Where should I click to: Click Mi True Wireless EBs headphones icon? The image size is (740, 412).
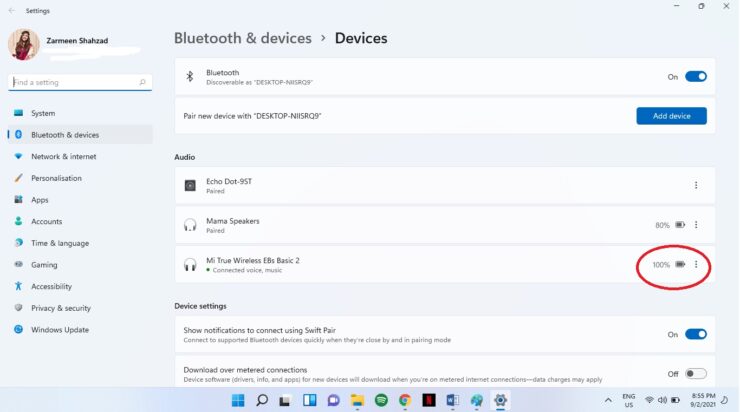click(x=190, y=265)
